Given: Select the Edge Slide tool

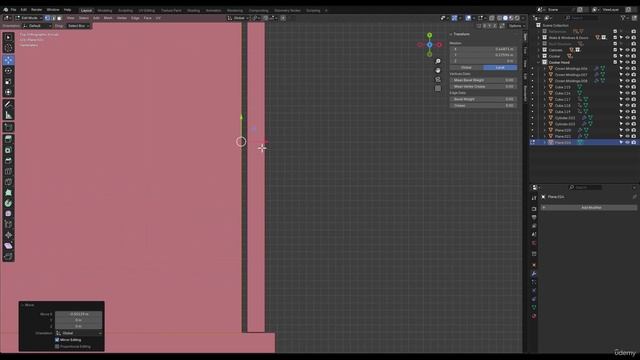Looking at the screenshot, I should pyautogui.click(x=8, y=224).
